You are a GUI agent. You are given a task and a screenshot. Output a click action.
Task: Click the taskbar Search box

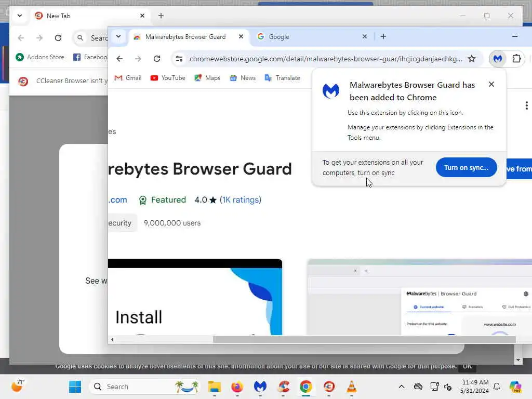145,387
